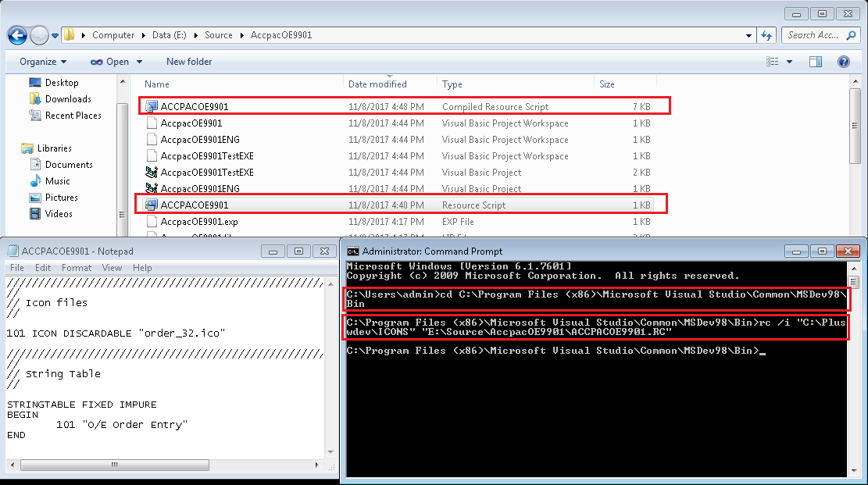868x485 pixels.
Task: Expand the arrow after Computer breadcrumb
Action: click(x=144, y=35)
